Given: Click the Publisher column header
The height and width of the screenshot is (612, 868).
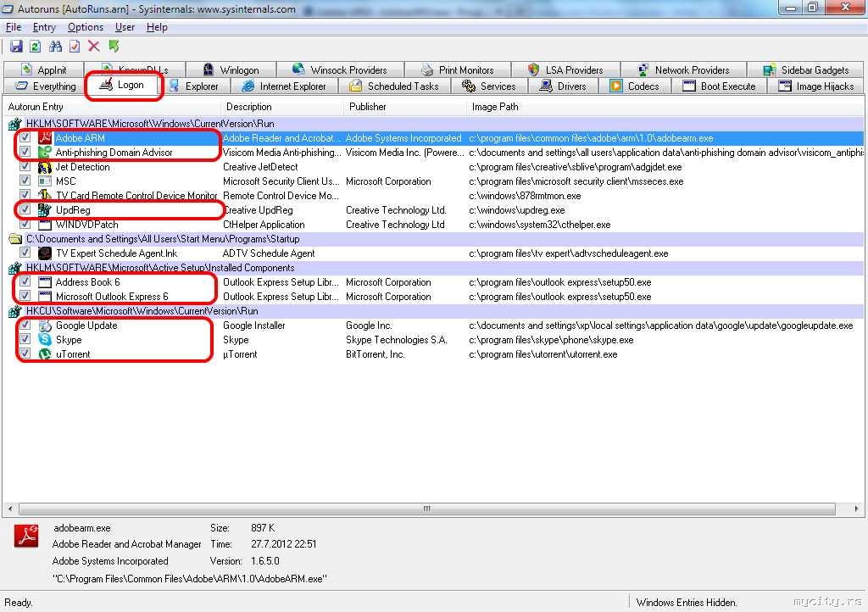Looking at the screenshot, I should click(x=405, y=107).
